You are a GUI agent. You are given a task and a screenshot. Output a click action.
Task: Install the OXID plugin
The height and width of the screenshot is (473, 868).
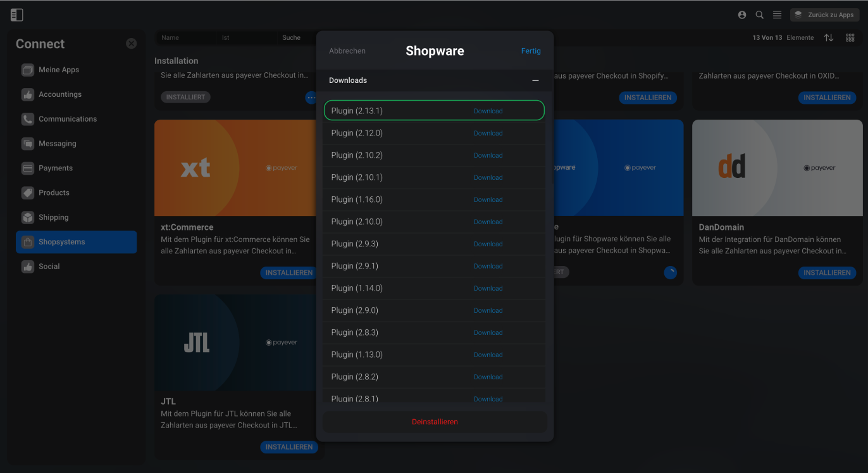pyautogui.click(x=827, y=98)
